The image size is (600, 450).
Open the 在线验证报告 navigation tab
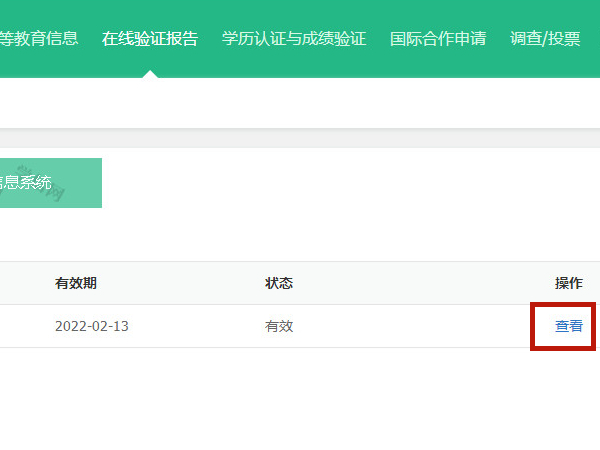tap(150, 39)
